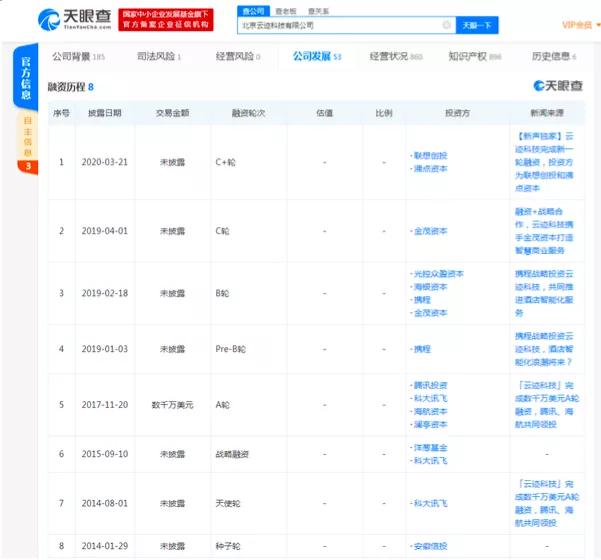The image size is (601, 560).
Task: Open the 经营风险 tab
Action: (238, 57)
